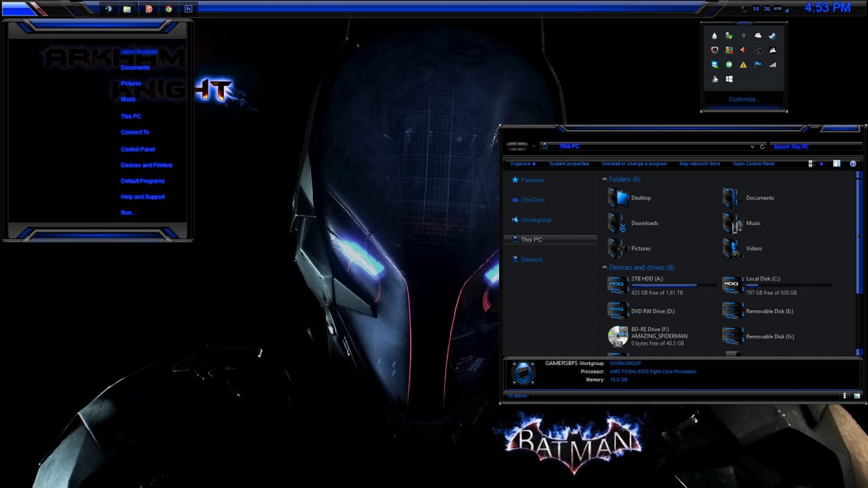Open Music from the Start menu
Viewport: 868px width, 488px height.
click(128, 100)
